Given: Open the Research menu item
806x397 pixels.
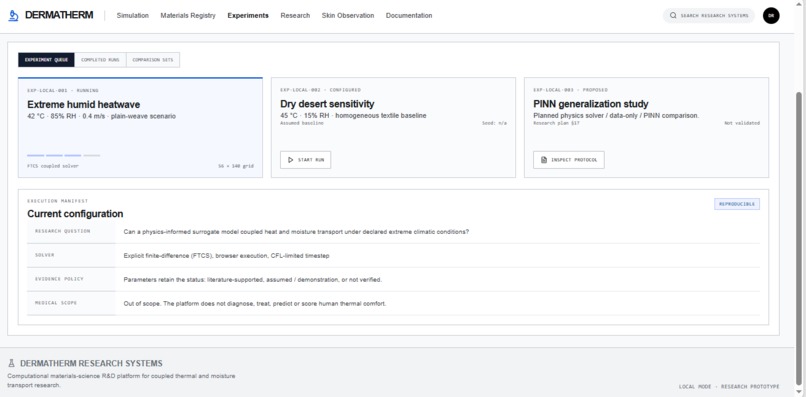Looking at the screenshot, I should pyautogui.click(x=295, y=15).
